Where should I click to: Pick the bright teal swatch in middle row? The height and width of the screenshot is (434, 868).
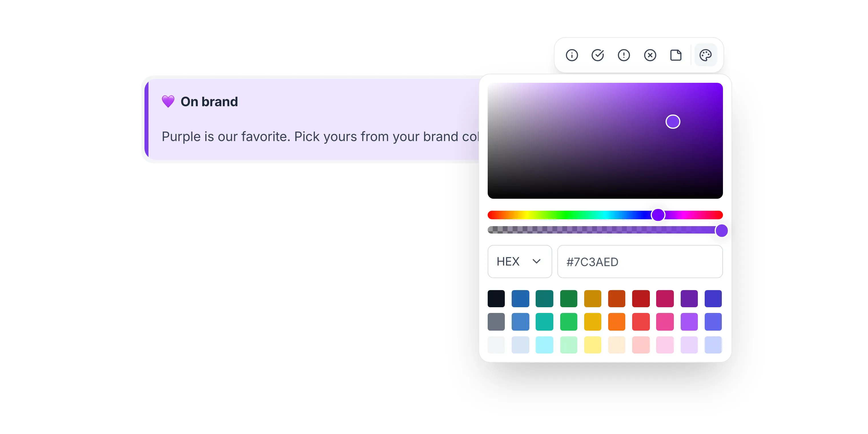[544, 322]
